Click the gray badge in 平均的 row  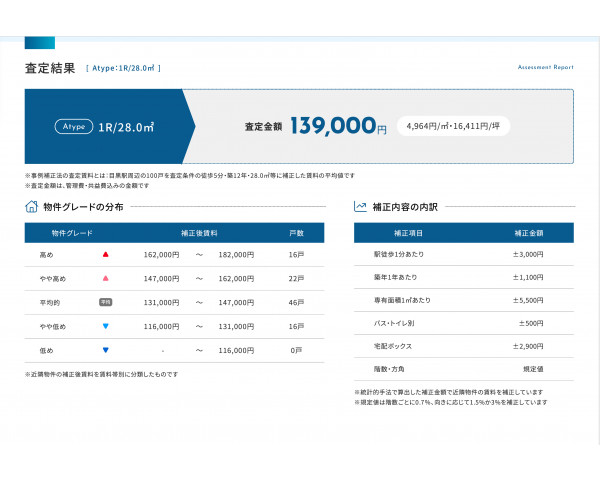point(106,302)
